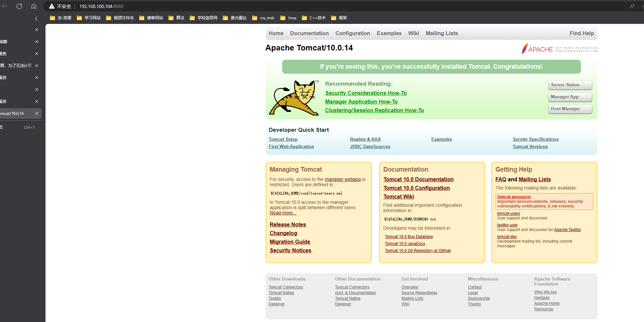The width and height of the screenshot is (644, 322).
Task: Click the read aloud icon in address bar
Action: [632, 6]
